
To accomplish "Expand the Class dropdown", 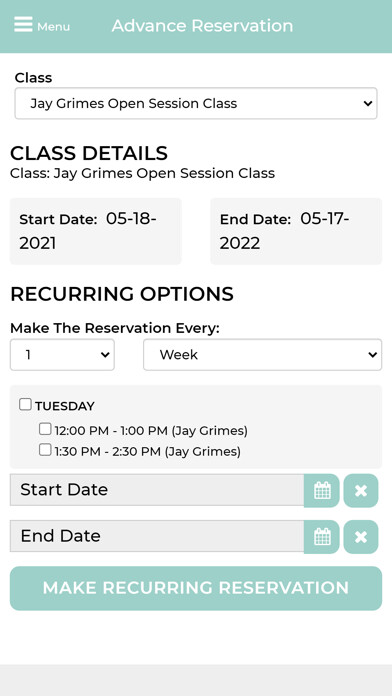I will tap(196, 103).
